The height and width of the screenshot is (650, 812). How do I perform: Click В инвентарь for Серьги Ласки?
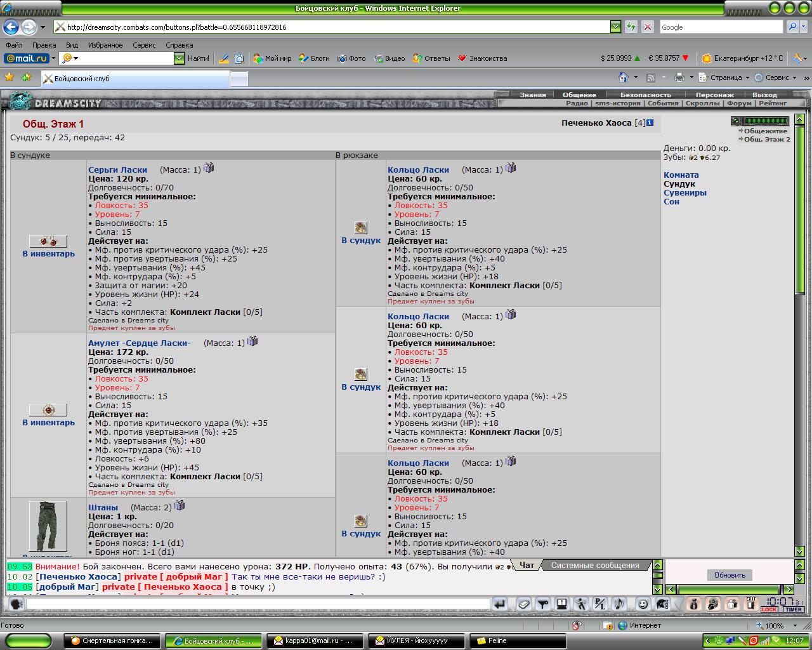pos(48,254)
